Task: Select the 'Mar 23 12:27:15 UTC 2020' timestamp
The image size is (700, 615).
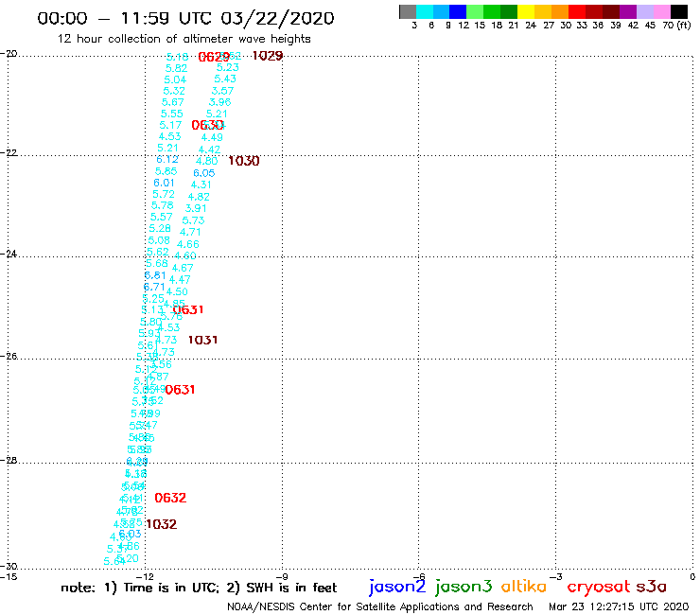Action: pyautogui.click(x=619, y=607)
